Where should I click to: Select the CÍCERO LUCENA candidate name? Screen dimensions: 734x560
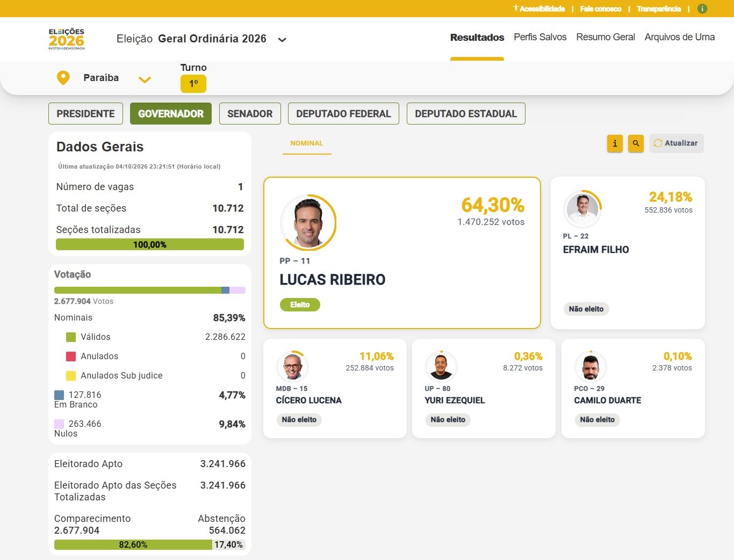pos(309,401)
